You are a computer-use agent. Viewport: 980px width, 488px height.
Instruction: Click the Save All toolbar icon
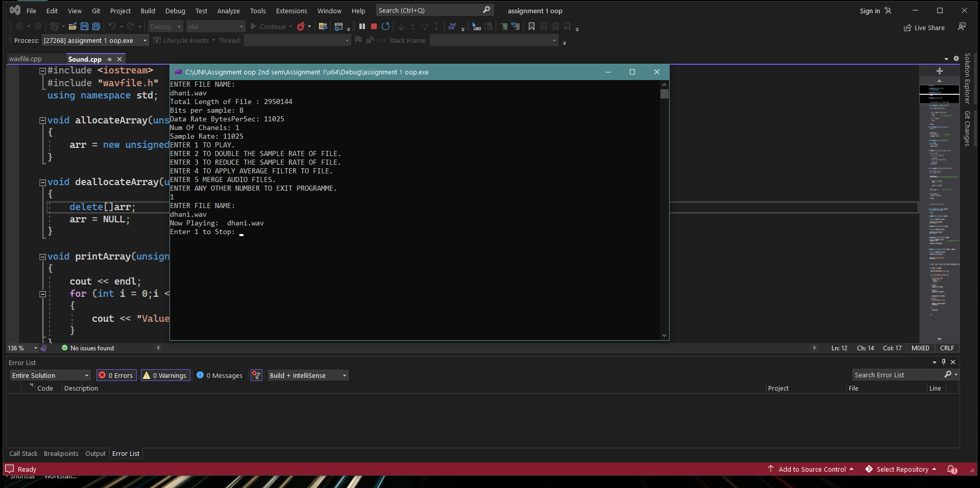(96, 27)
